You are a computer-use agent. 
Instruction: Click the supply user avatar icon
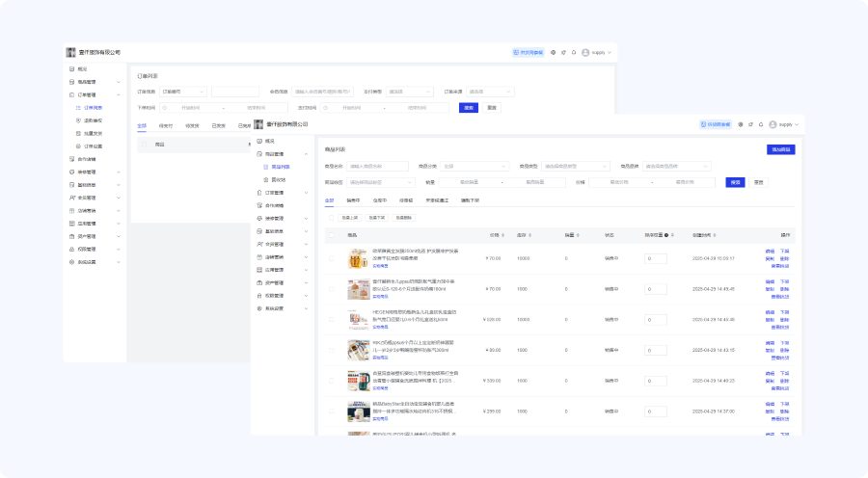point(772,124)
